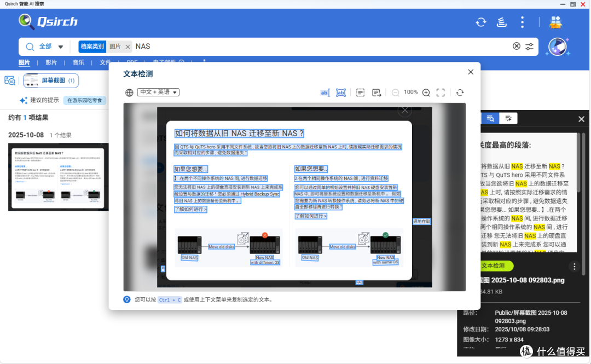Click the location pin tip icon
The image size is (591, 364).
click(127, 299)
